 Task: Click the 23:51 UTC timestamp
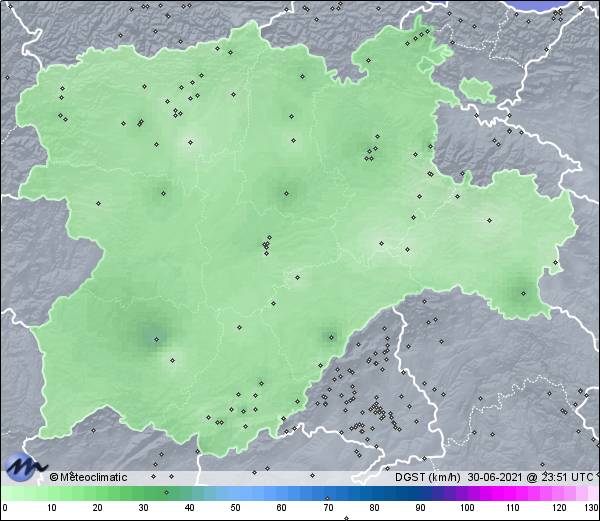point(566,477)
